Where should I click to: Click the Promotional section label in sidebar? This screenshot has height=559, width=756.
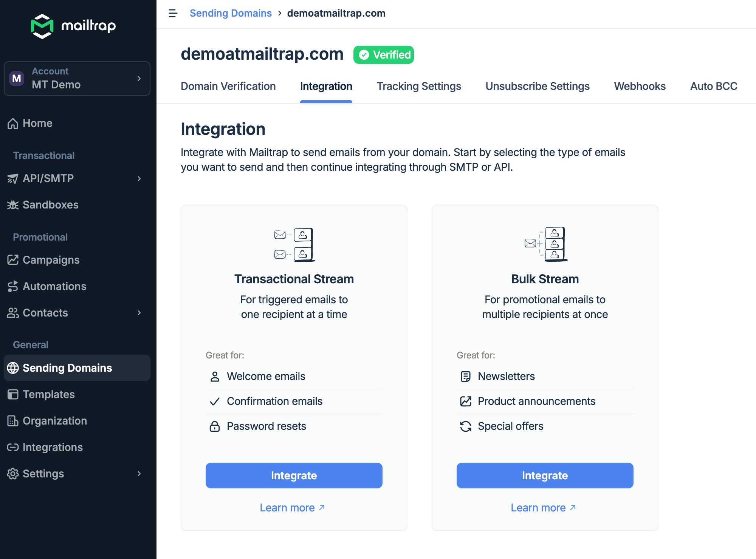point(40,237)
